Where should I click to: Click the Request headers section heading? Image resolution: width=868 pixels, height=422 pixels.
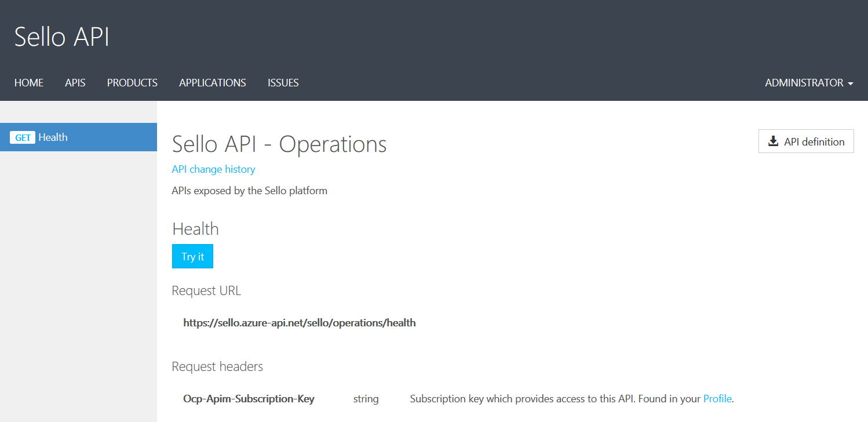point(217,366)
